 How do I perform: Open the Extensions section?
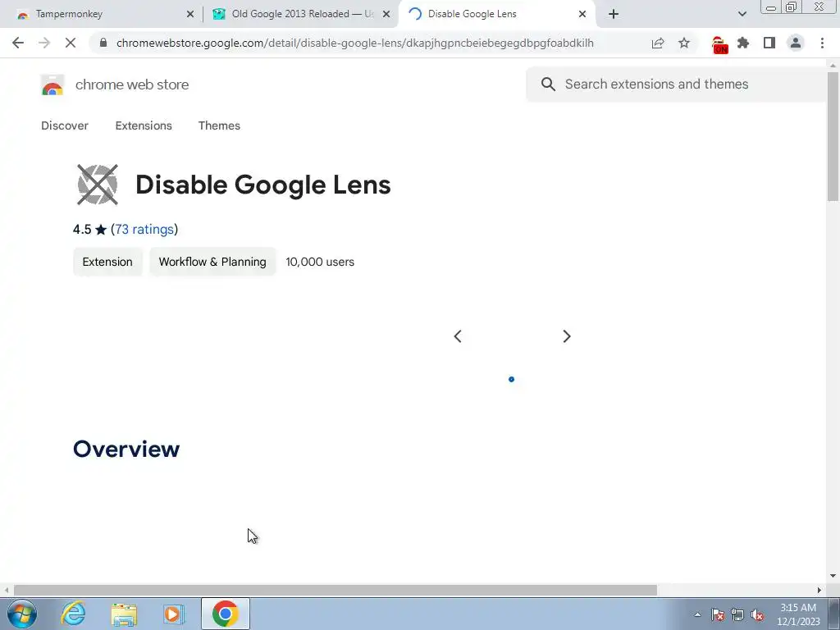pos(144,126)
